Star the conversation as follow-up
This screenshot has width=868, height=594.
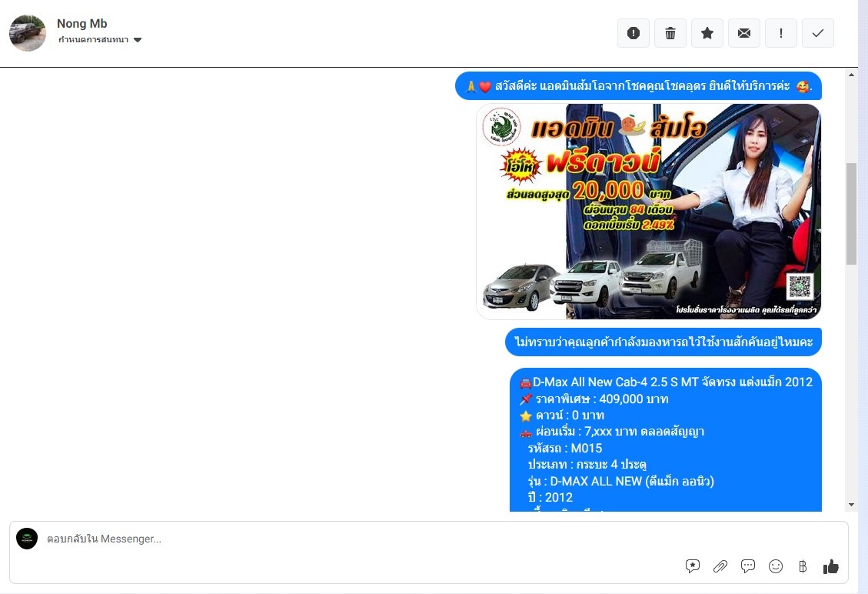(x=707, y=33)
